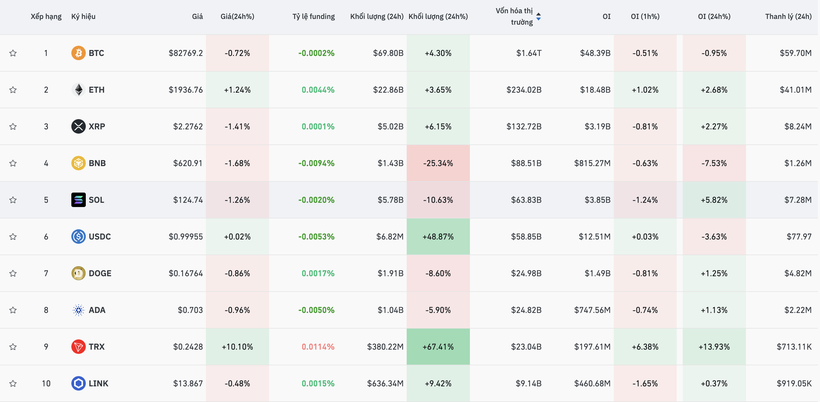Toggle favorite star for LINK row
This screenshot has height=402, width=820.
coord(13,384)
